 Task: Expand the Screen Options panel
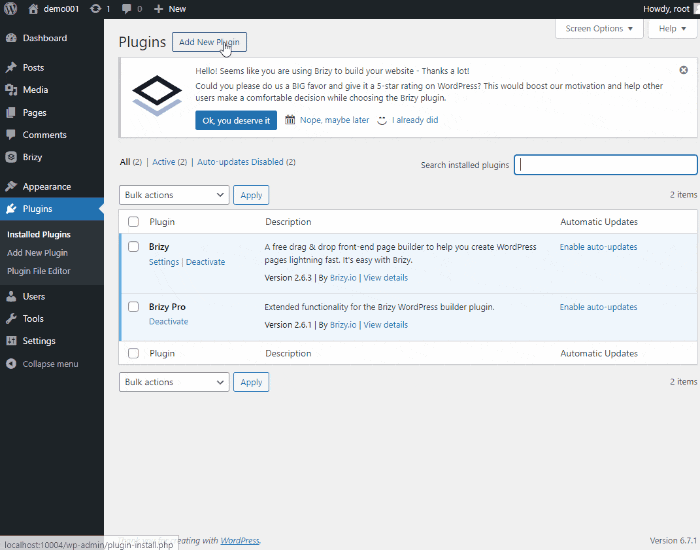click(x=599, y=29)
